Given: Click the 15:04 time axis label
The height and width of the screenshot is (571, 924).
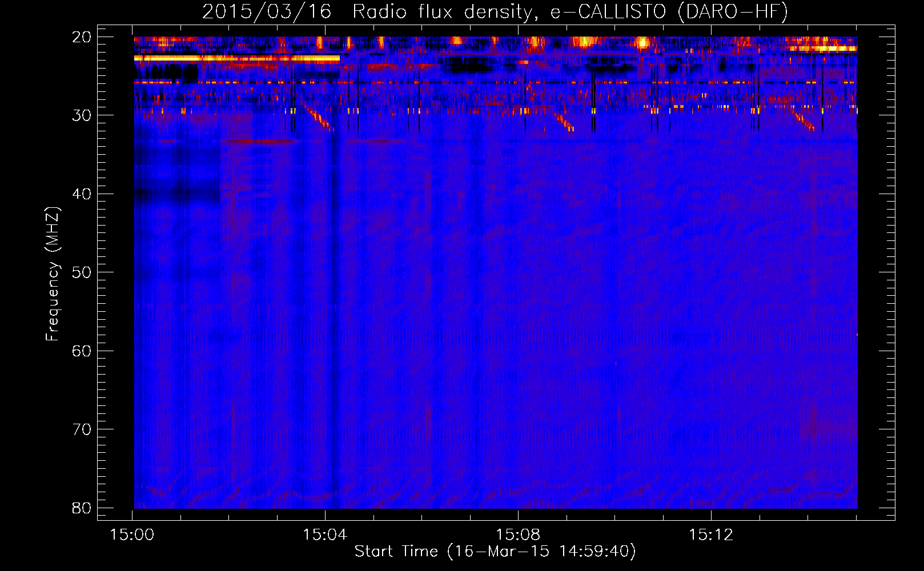Looking at the screenshot, I should pyautogui.click(x=326, y=535).
